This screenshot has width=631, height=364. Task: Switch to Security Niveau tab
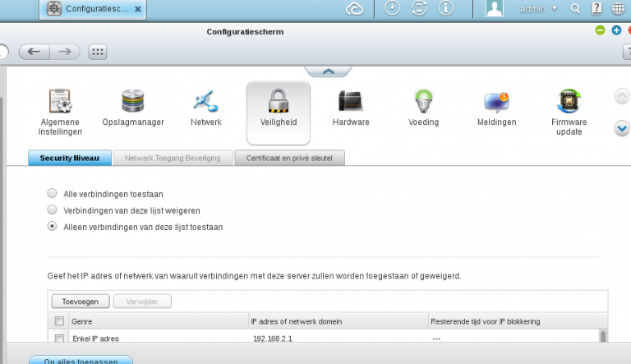[70, 158]
